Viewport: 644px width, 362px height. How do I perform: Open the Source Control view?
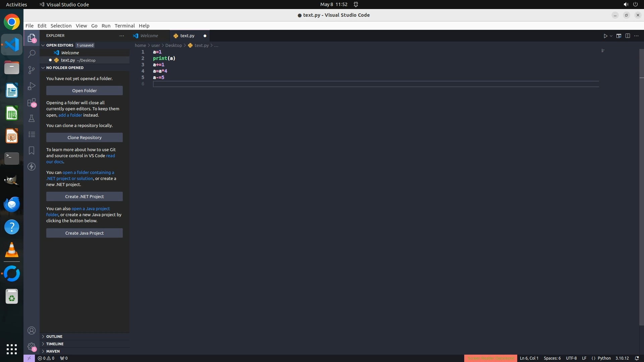32,70
